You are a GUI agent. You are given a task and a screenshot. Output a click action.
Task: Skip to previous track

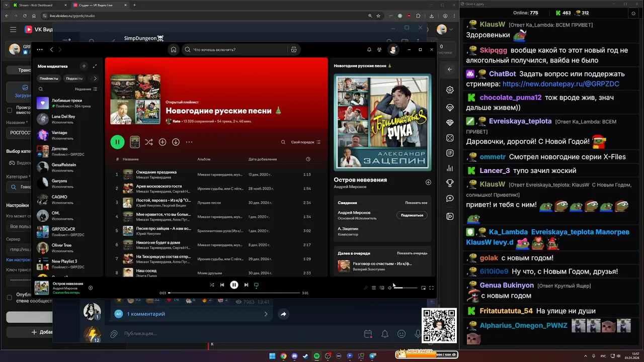tap(222, 285)
